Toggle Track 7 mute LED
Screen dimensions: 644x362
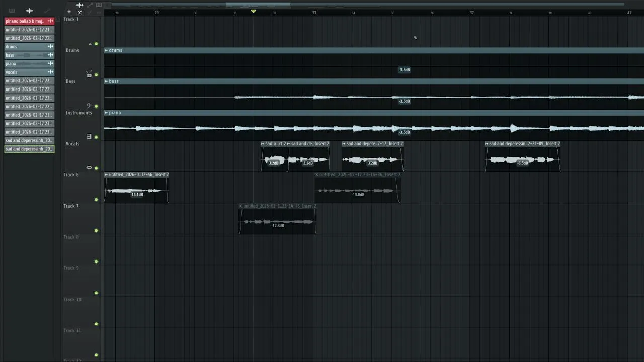pos(96,231)
